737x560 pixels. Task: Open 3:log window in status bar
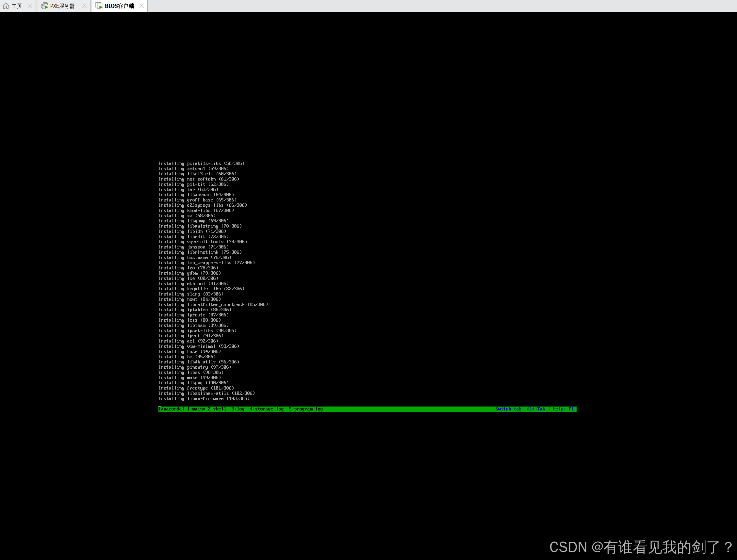[x=238, y=409]
